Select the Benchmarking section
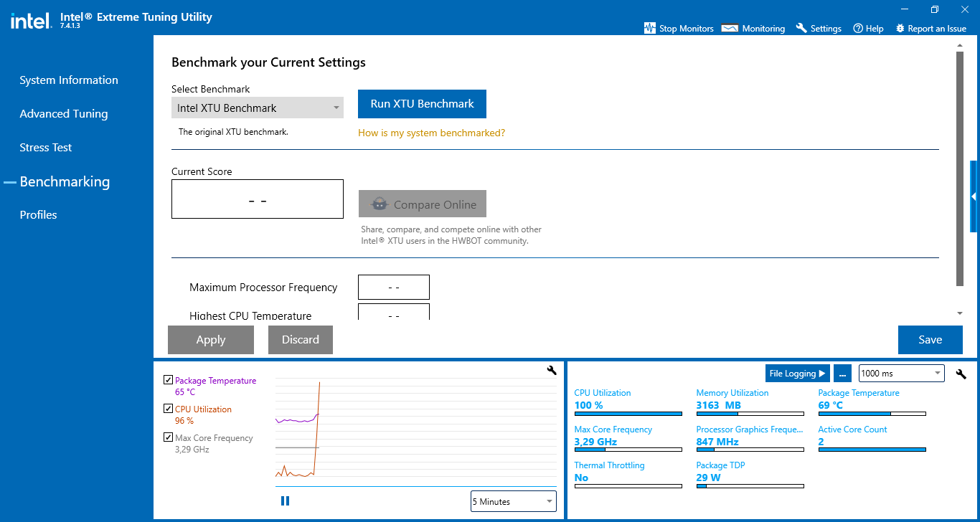The image size is (980, 522). click(65, 182)
